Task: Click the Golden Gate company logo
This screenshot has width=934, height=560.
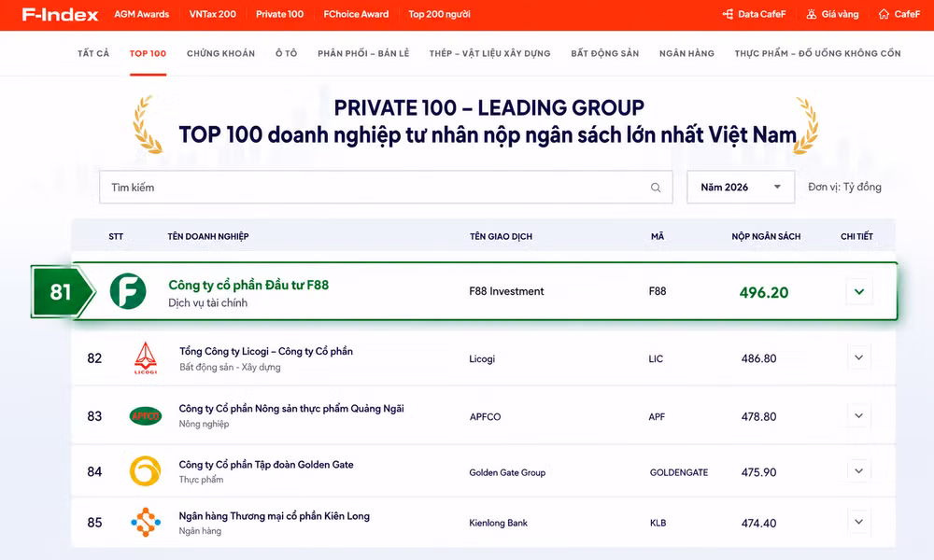Action: click(146, 471)
